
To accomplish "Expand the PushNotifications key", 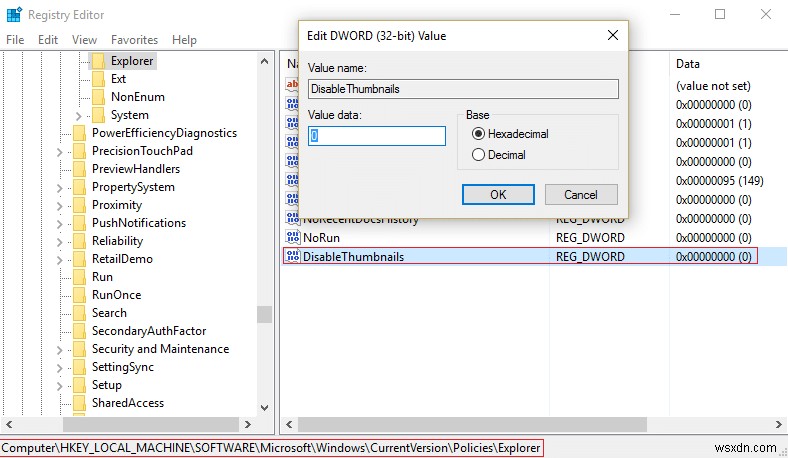I will click(x=59, y=224).
